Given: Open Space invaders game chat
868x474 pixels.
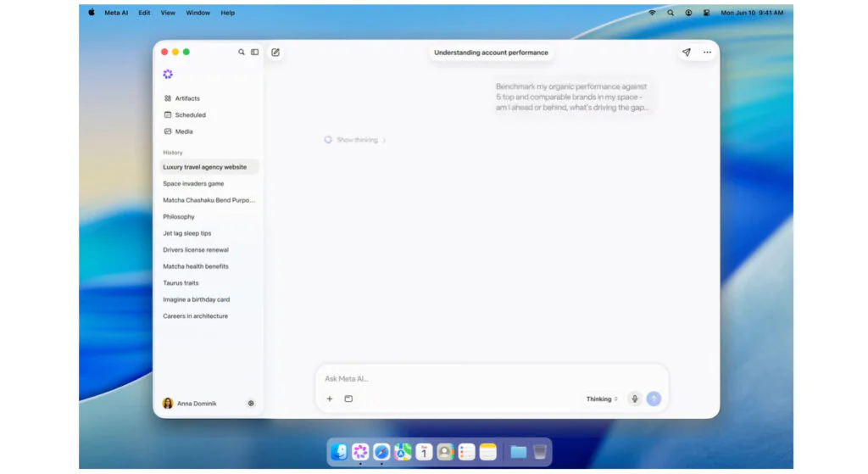Looking at the screenshot, I should point(193,183).
